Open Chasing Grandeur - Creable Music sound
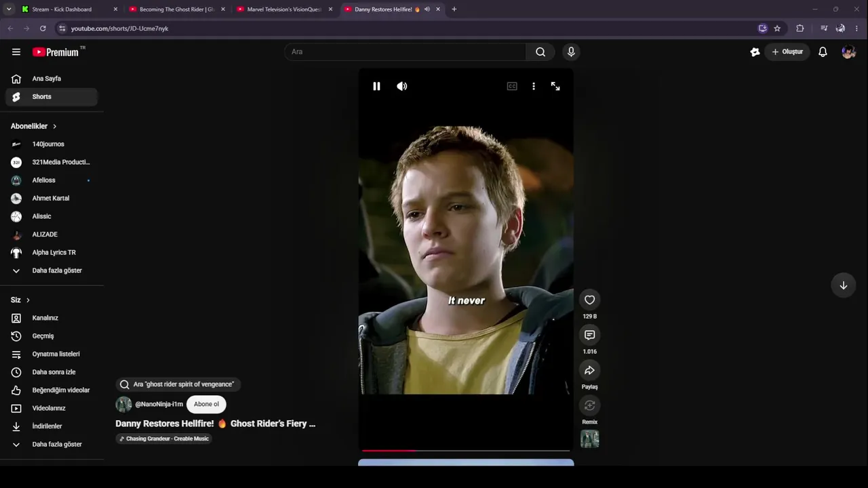 click(163, 439)
